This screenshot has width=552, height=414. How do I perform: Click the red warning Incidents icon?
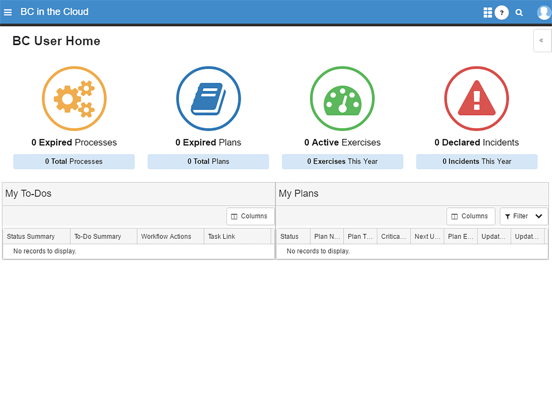(477, 99)
